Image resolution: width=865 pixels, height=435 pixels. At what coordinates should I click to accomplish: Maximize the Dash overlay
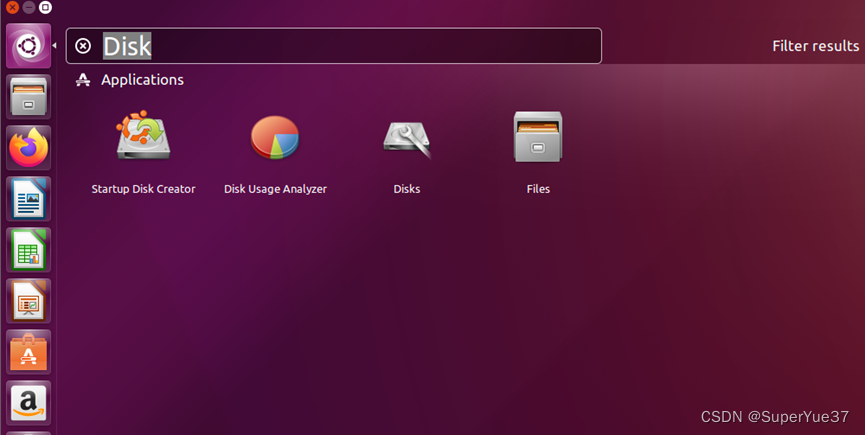pos(46,8)
